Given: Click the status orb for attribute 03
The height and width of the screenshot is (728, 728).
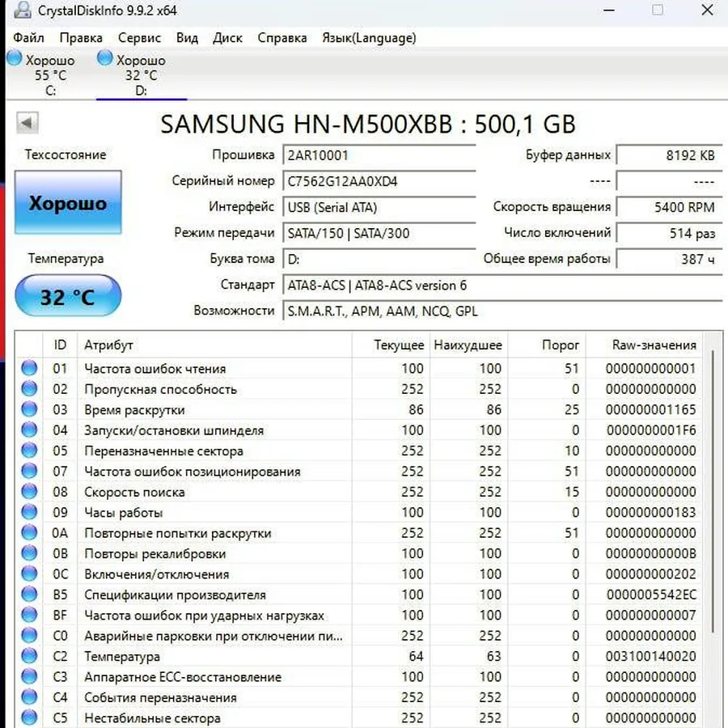Looking at the screenshot, I should click(x=29, y=409).
